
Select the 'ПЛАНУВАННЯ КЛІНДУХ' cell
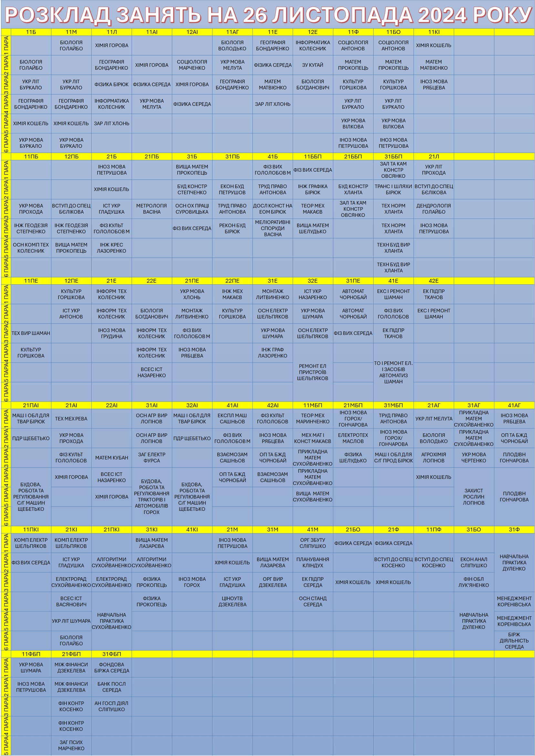click(x=313, y=562)
